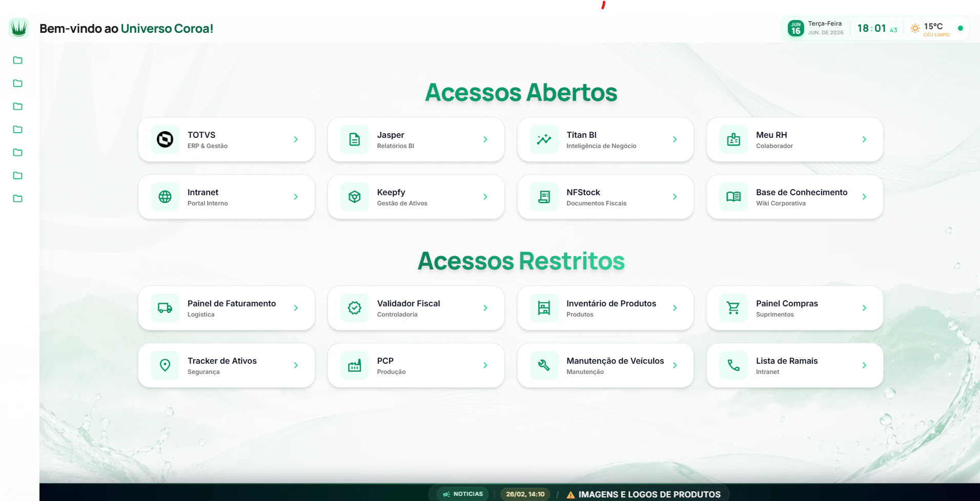Click the Lista de Ramais phone icon

(733, 365)
